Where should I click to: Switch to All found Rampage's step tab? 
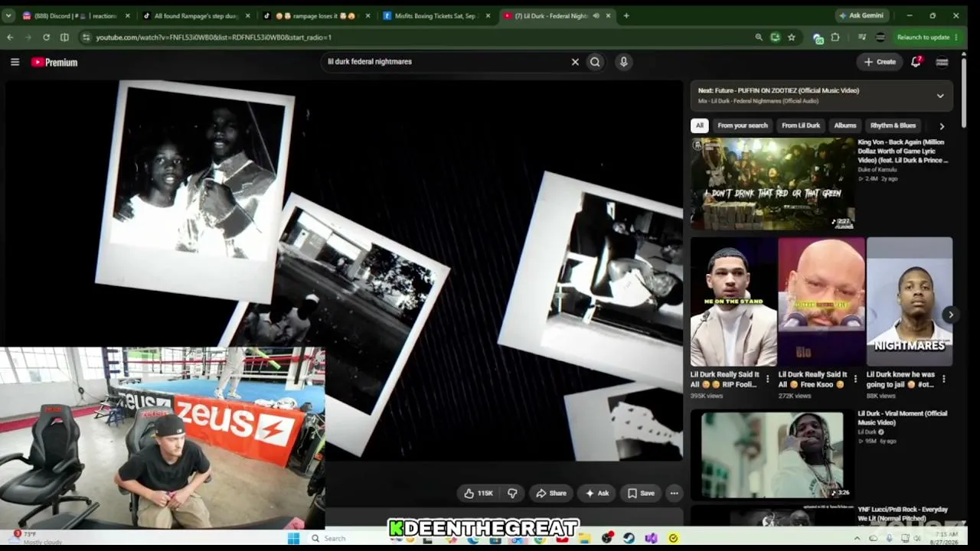pyautogui.click(x=191, y=16)
